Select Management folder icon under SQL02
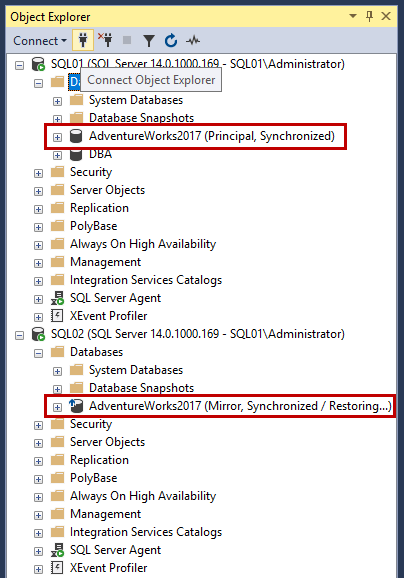The image size is (404, 578). pos(58,514)
